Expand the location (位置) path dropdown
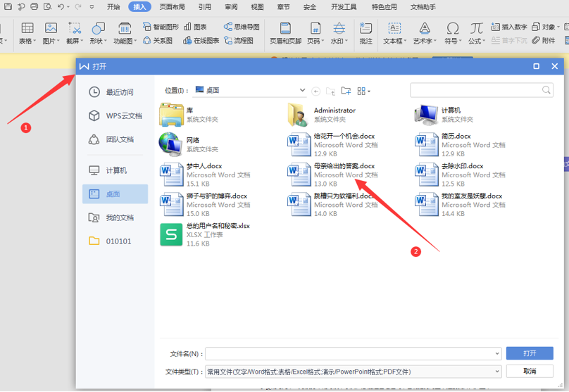 tap(302, 90)
